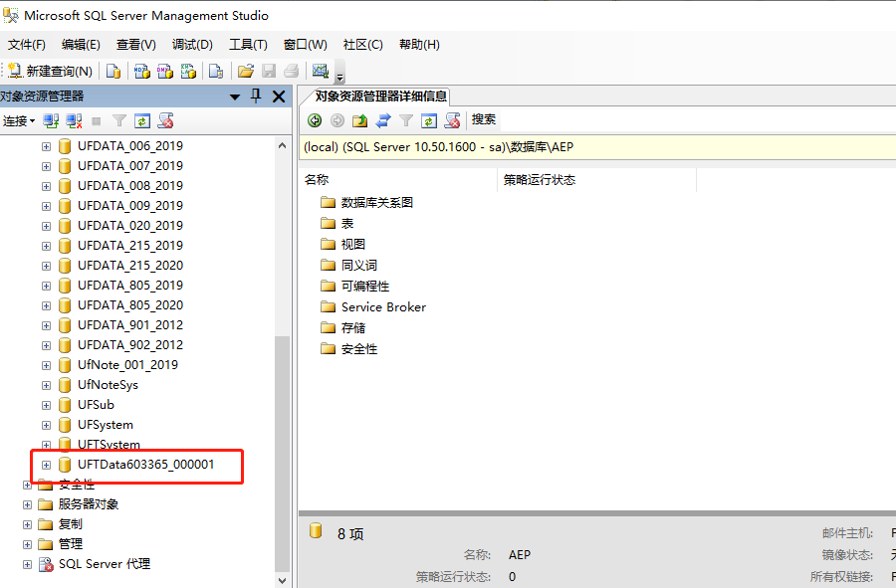Image resolution: width=896 pixels, height=588 pixels.
Task: Toggle the Object Explorer auto-hide pin
Action: pos(256,96)
